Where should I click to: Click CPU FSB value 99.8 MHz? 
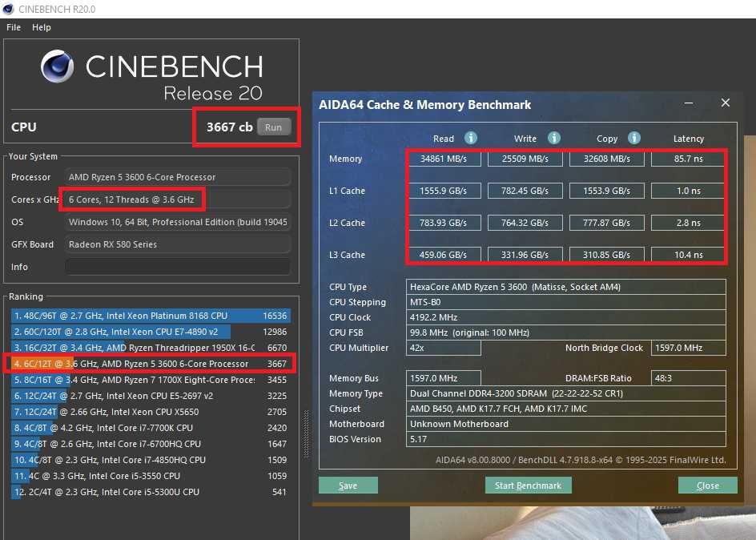click(566, 332)
